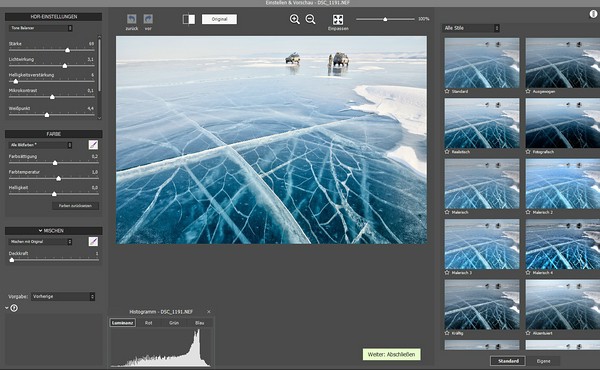The width and height of the screenshot is (600, 370).
Task: Select the Akzentuiert style thumbnail
Action: (x=562, y=305)
